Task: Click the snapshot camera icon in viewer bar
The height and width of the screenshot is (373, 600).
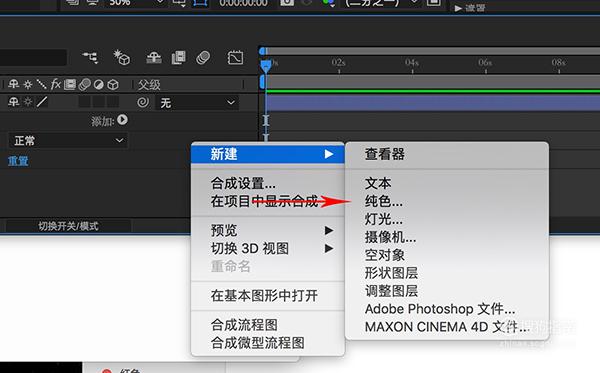Action: [287, 3]
